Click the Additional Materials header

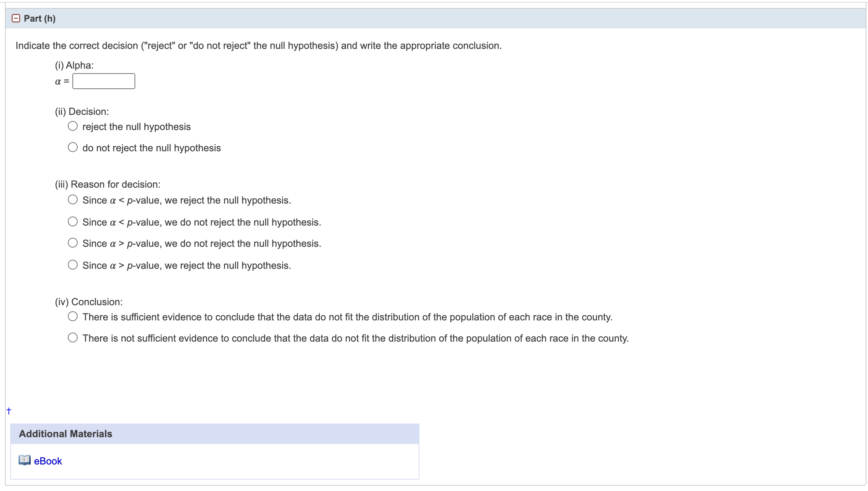coord(65,433)
